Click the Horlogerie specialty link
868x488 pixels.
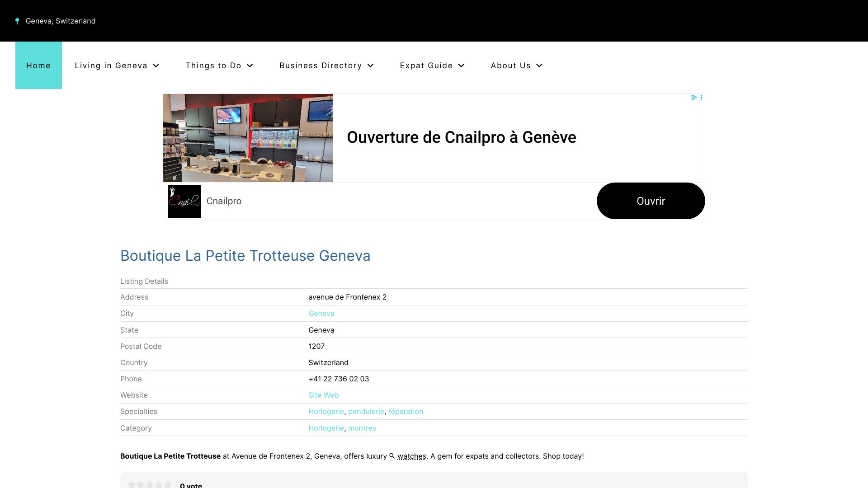click(326, 411)
